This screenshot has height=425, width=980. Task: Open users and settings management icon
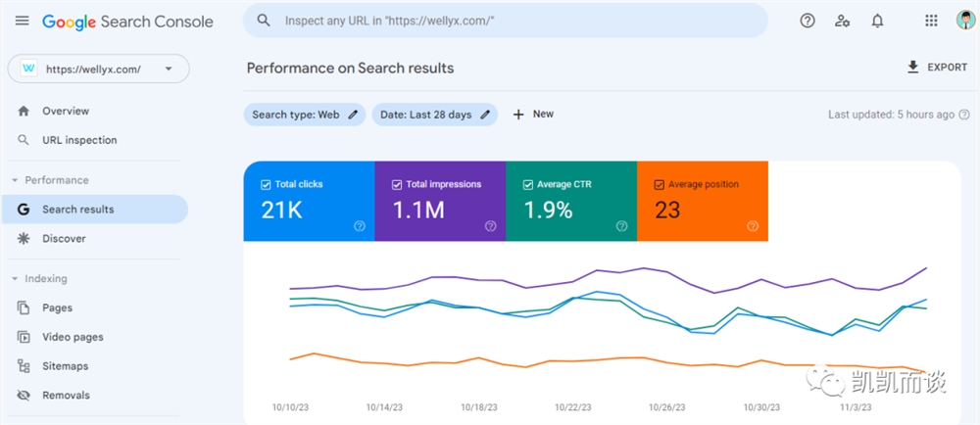(843, 21)
